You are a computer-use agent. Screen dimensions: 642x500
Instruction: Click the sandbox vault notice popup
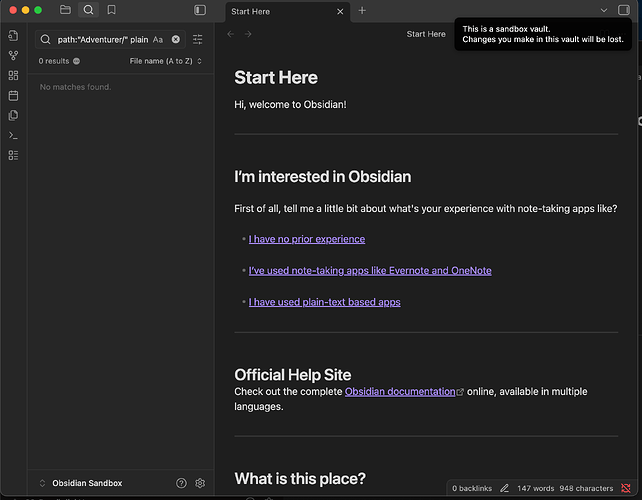click(x=543, y=34)
